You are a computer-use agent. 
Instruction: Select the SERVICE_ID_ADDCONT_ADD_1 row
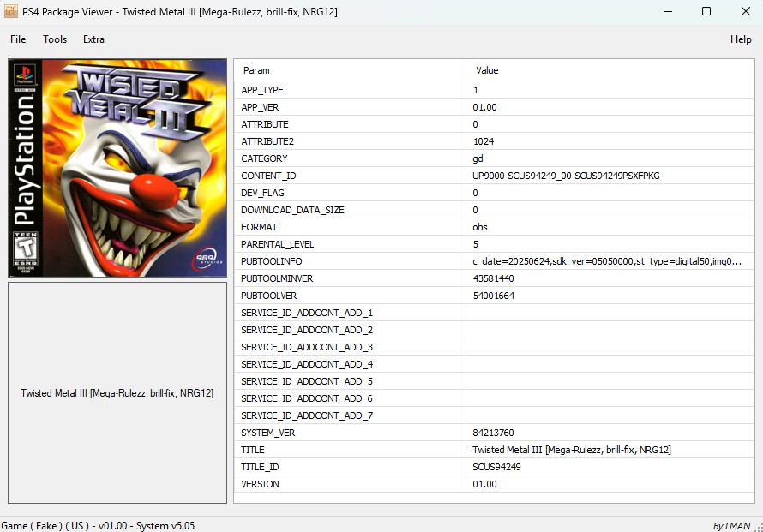[x=494, y=313]
